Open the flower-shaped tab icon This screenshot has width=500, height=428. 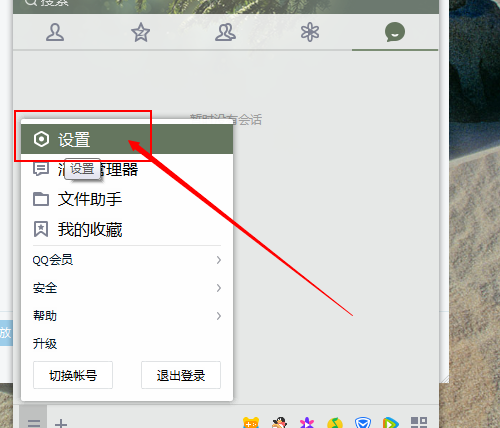[x=310, y=32]
